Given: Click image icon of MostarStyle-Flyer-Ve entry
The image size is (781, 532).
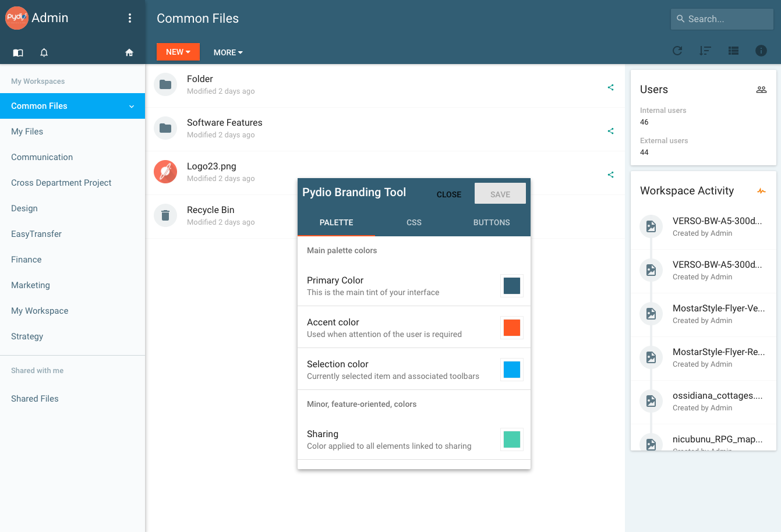Looking at the screenshot, I should pos(651,314).
